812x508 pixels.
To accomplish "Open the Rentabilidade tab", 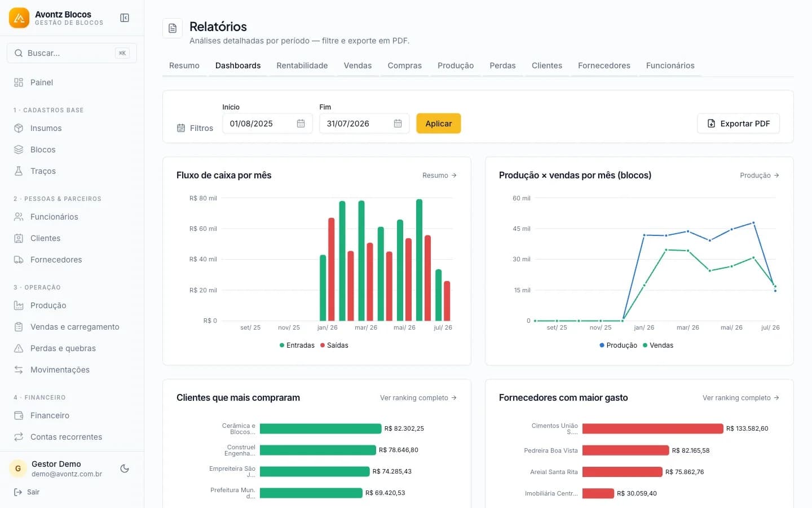I will click(302, 65).
